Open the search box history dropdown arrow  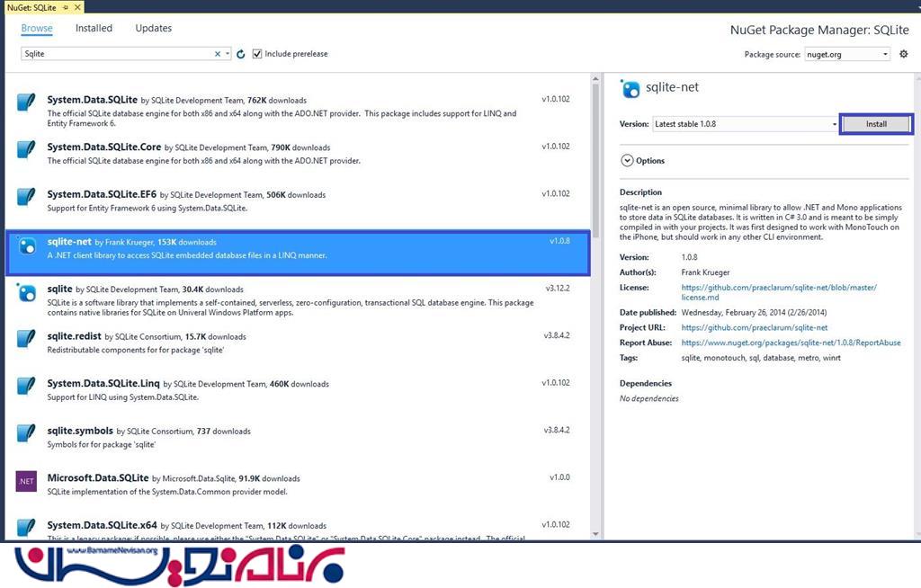coord(228,54)
